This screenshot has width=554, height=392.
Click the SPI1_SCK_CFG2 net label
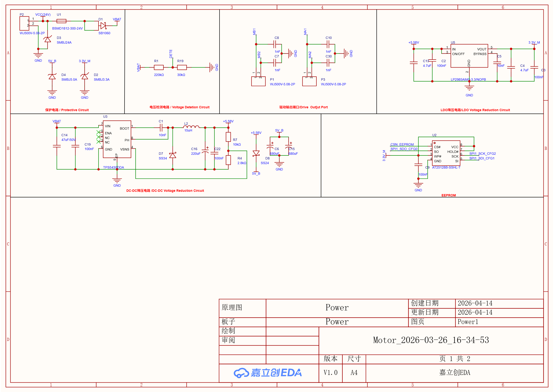point(482,154)
